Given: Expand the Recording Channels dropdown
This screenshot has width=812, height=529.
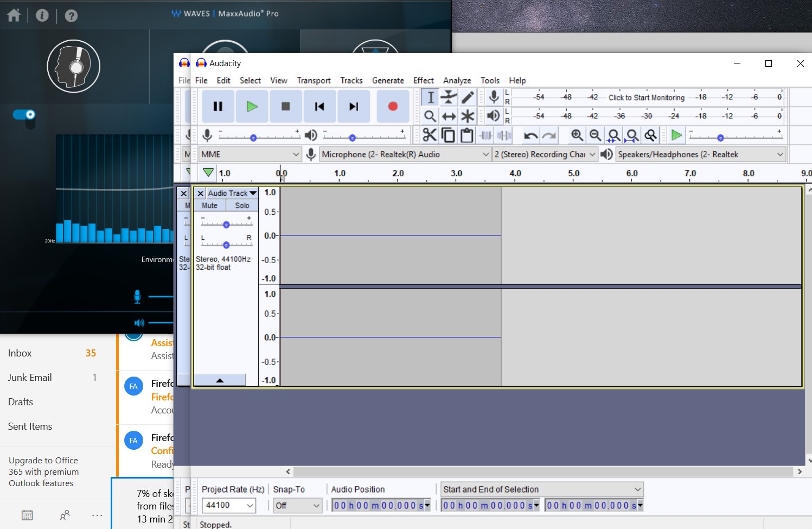Looking at the screenshot, I should 545,155.
